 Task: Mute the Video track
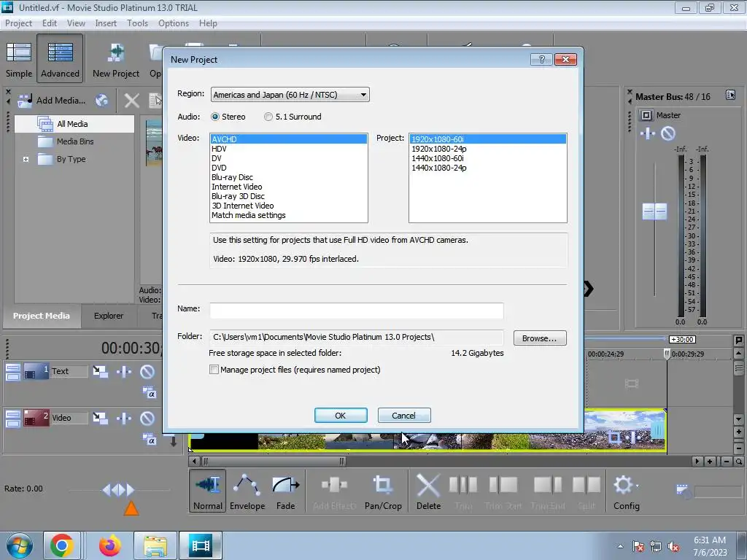[x=147, y=418]
